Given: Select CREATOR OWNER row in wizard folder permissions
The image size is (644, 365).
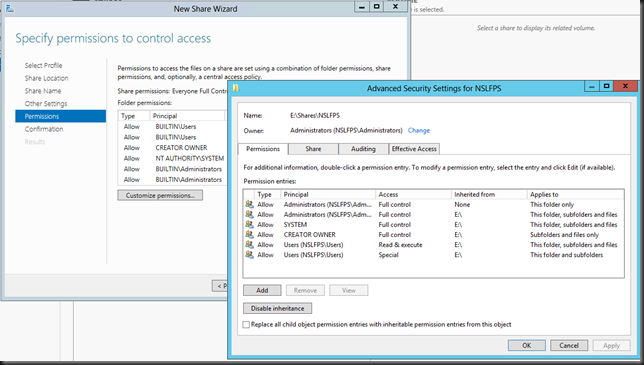Looking at the screenshot, I should [172, 148].
